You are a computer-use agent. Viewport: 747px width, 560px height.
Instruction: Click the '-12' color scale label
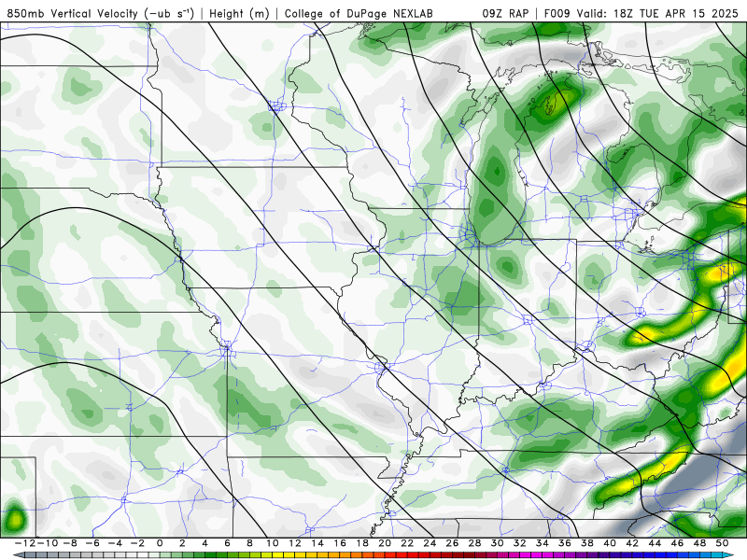click(24, 543)
